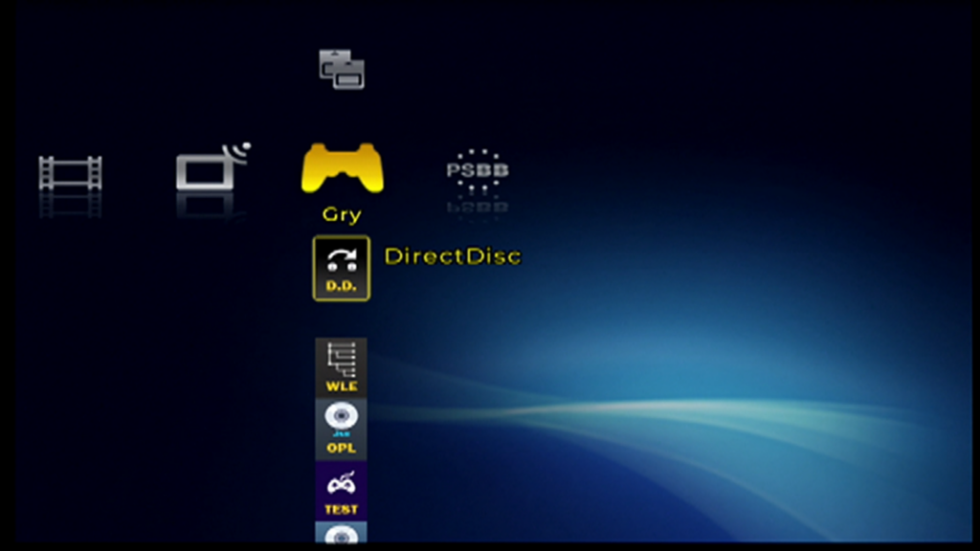
Task: Open the TEST gamepad icon
Action: (342, 491)
